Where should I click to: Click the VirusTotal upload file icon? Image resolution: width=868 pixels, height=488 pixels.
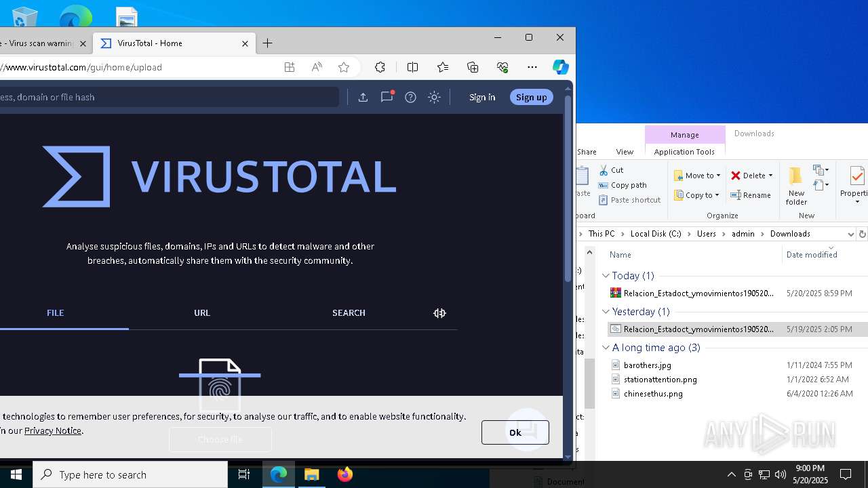363,97
